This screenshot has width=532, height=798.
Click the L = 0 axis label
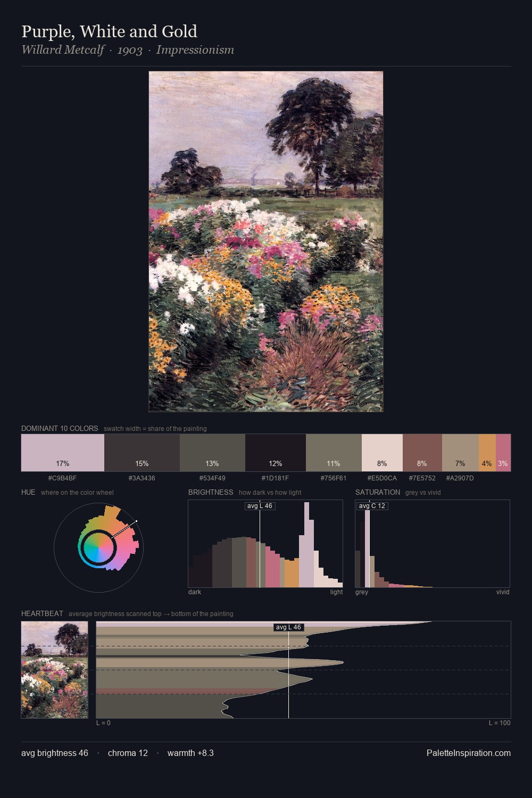click(103, 723)
